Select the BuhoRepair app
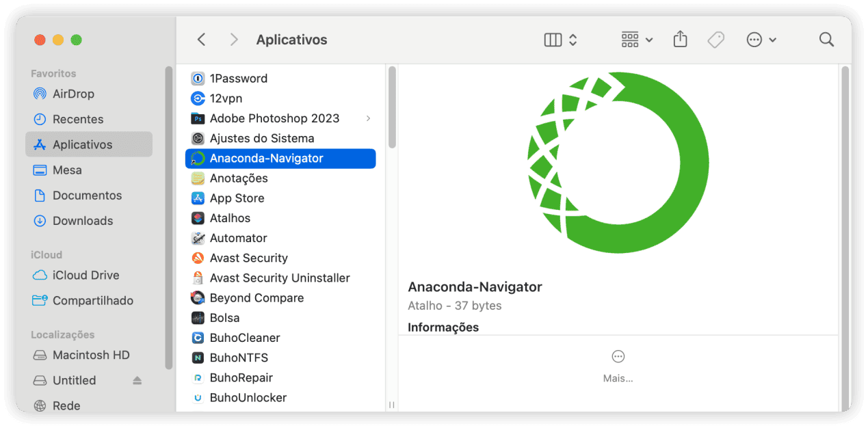 pyautogui.click(x=280, y=377)
